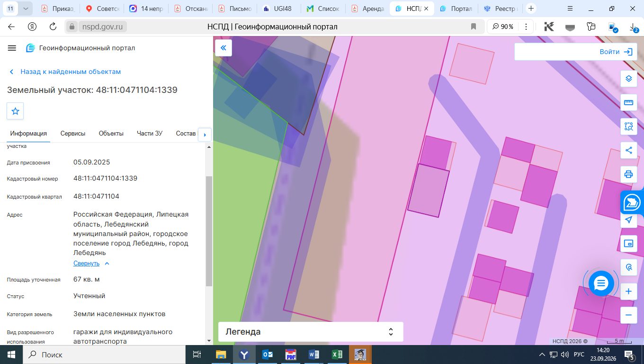Show more panel tabs with right arrow

click(x=205, y=135)
